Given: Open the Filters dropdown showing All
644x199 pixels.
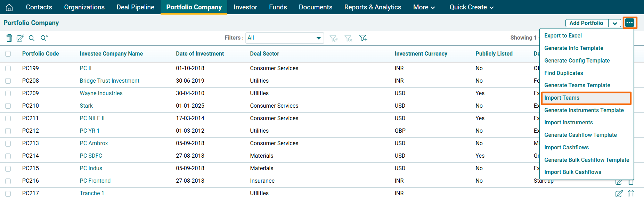Looking at the screenshot, I should click(x=285, y=38).
